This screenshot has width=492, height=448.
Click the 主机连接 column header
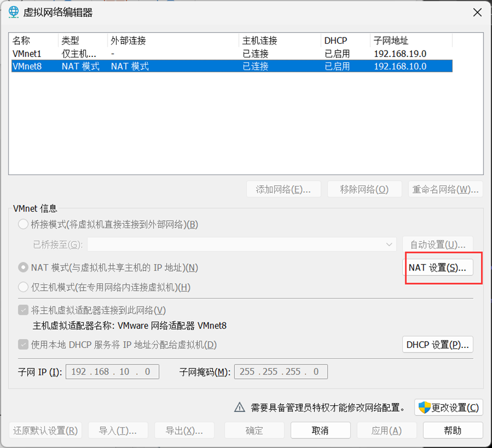(x=280, y=40)
